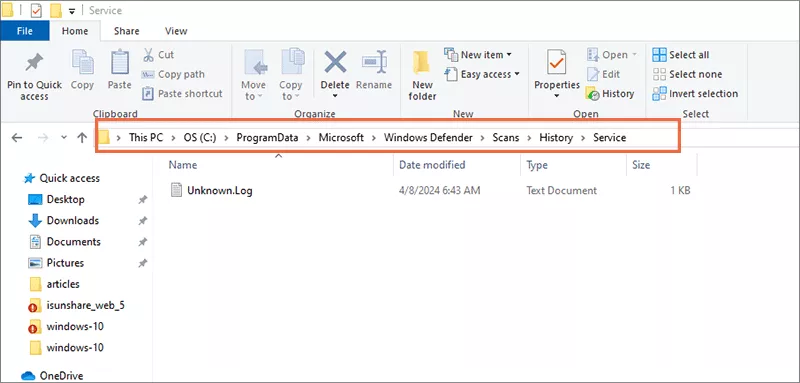The image size is (800, 383).
Task: Click the Select none icon
Action: click(659, 74)
